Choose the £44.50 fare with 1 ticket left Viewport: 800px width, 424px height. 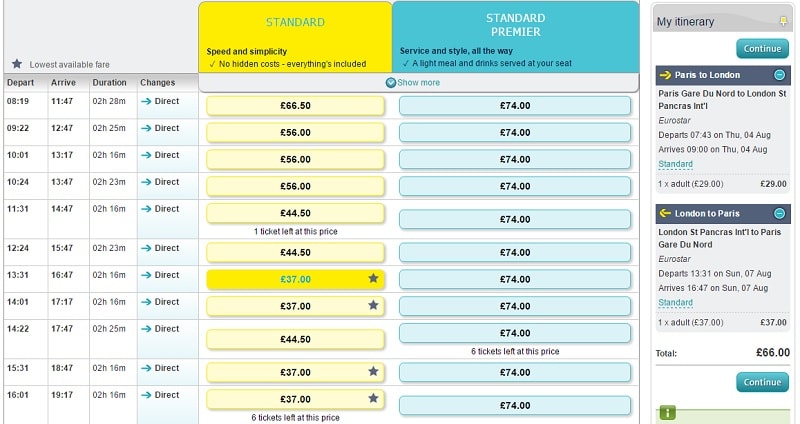pos(295,213)
